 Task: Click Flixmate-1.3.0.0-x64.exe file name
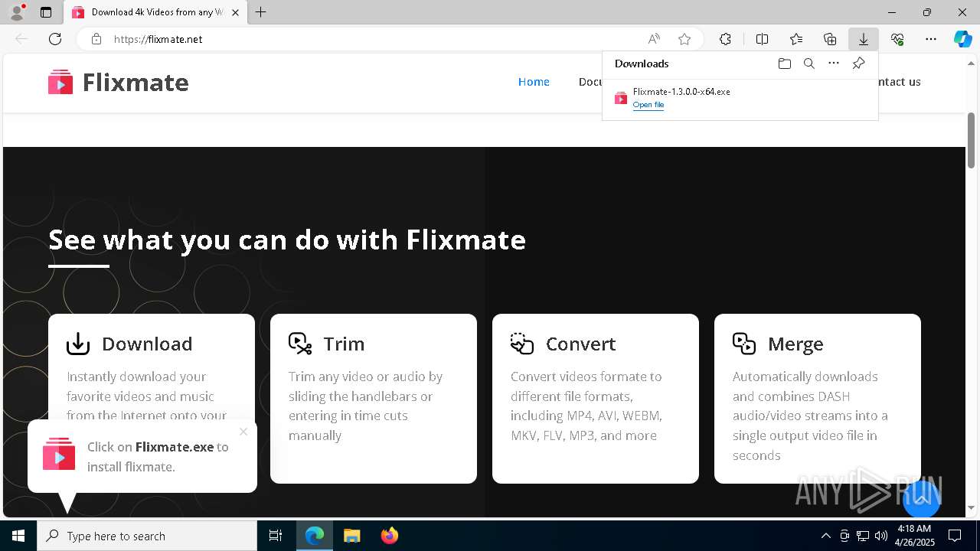[681, 91]
